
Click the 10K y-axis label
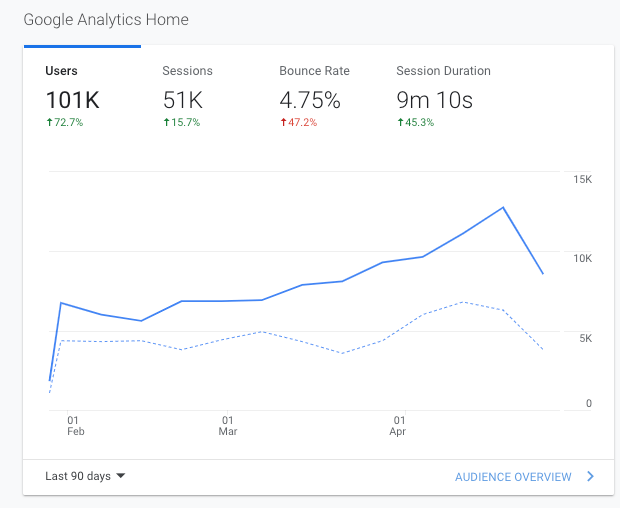click(x=582, y=259)
